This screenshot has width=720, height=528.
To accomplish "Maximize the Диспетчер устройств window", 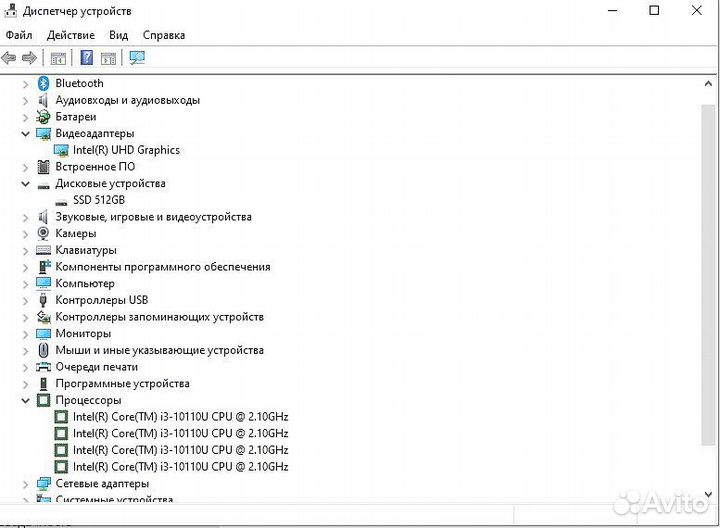I will 654,11.
